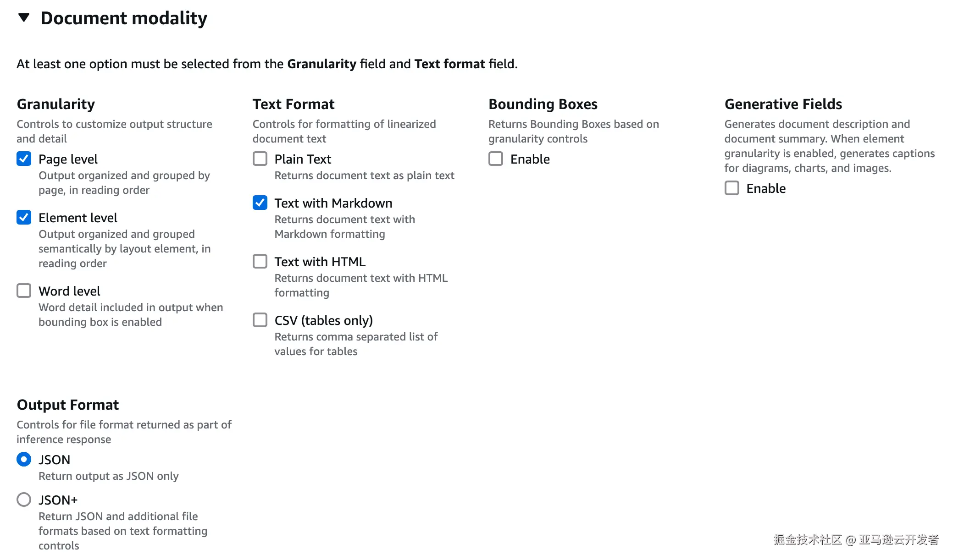
Task: Click the Document modality heading
Action: pyautogui.click(x=124, y=18)
